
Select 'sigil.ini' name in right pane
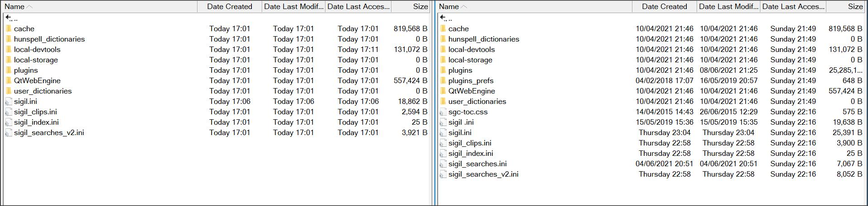tap(460, 132)
